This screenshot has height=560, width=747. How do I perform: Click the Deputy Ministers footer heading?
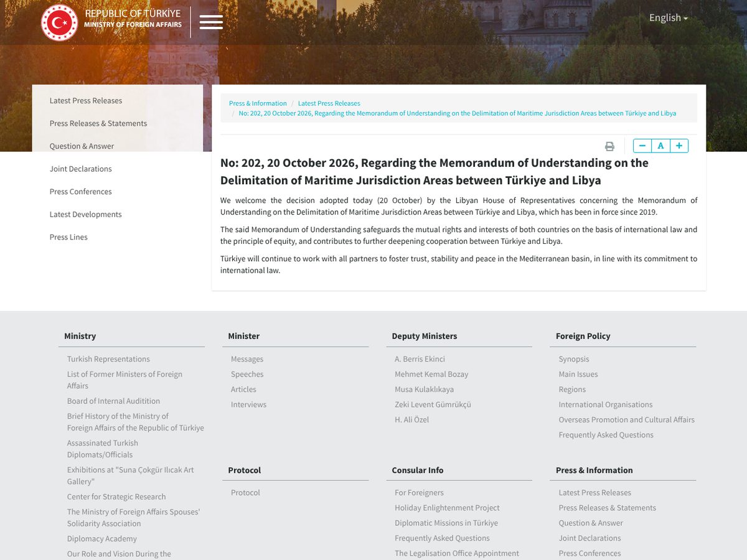tap(425, 336)
